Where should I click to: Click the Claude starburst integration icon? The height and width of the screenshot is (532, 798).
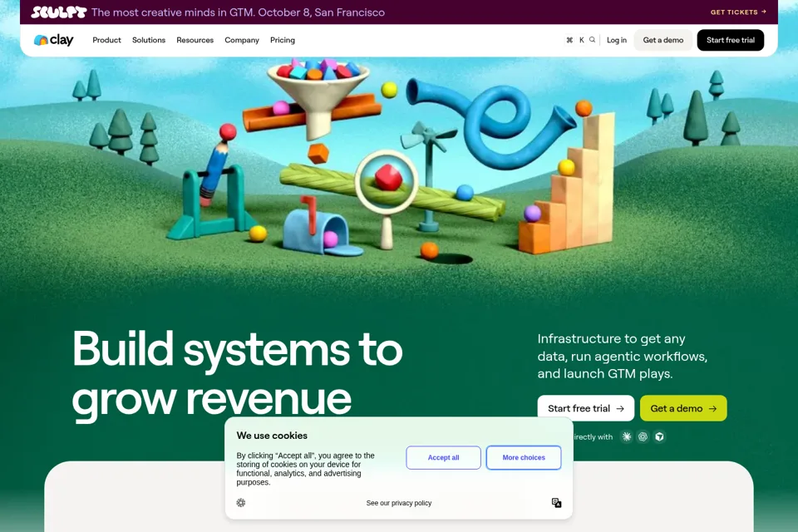pos(627,436)
